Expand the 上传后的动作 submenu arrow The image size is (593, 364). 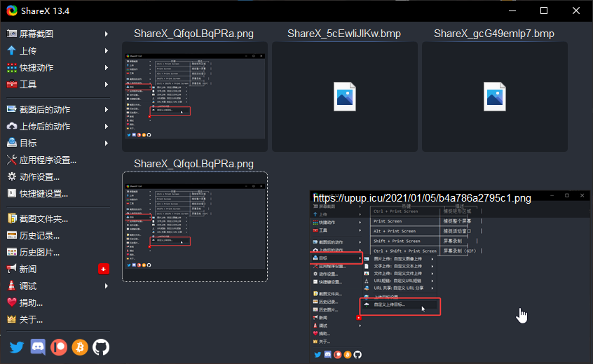(107, 126)
